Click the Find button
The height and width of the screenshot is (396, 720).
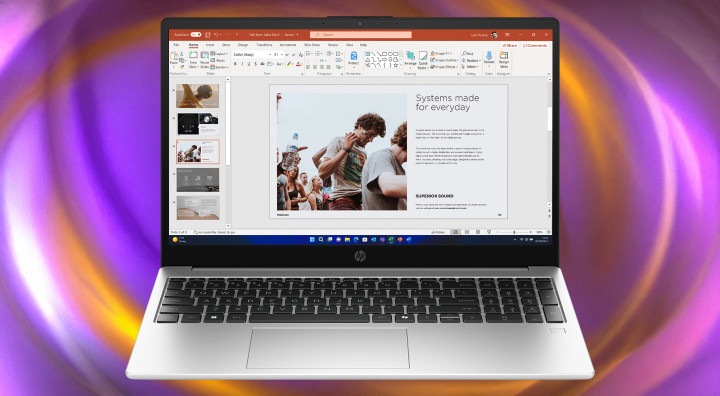coord(468,54)
